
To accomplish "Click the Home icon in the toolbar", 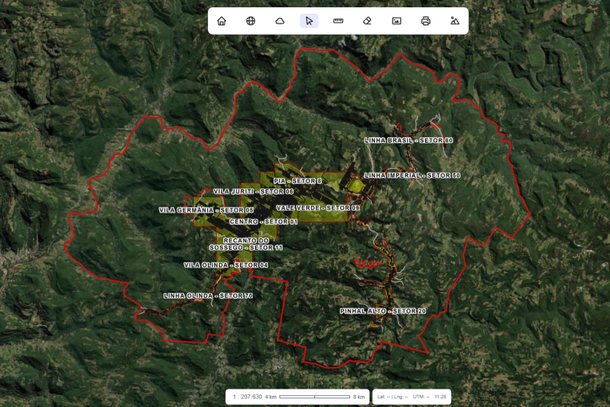I will 222,21.
